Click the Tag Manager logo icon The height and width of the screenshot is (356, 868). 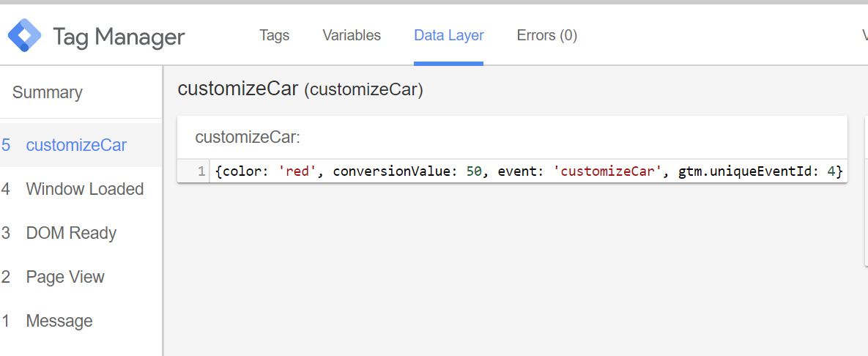pyautogui.click(x=24, y=35)
